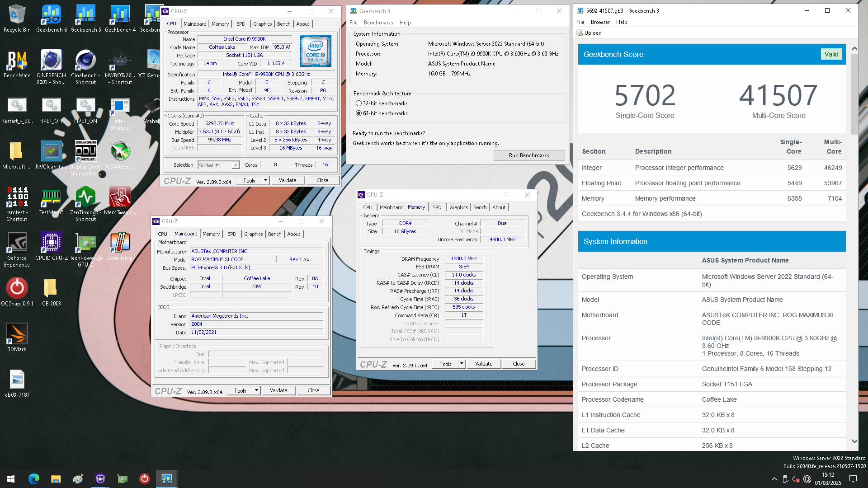Click the Valid badge in Geekbench Score
Image resolution: width=868 pixels, height=488 pixels.
[x=831, y=54]
